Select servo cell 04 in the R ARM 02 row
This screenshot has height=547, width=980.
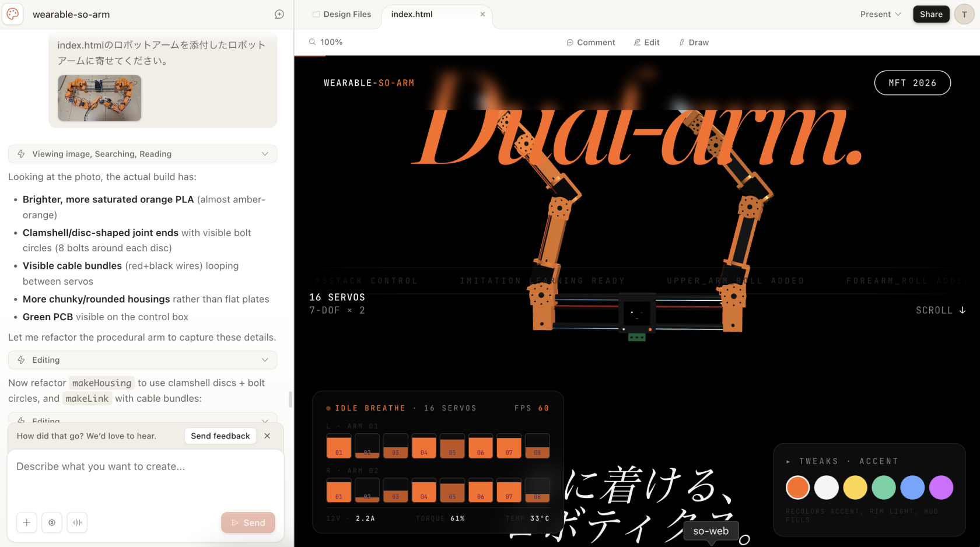pyautogui.click(x=424, y=490)
